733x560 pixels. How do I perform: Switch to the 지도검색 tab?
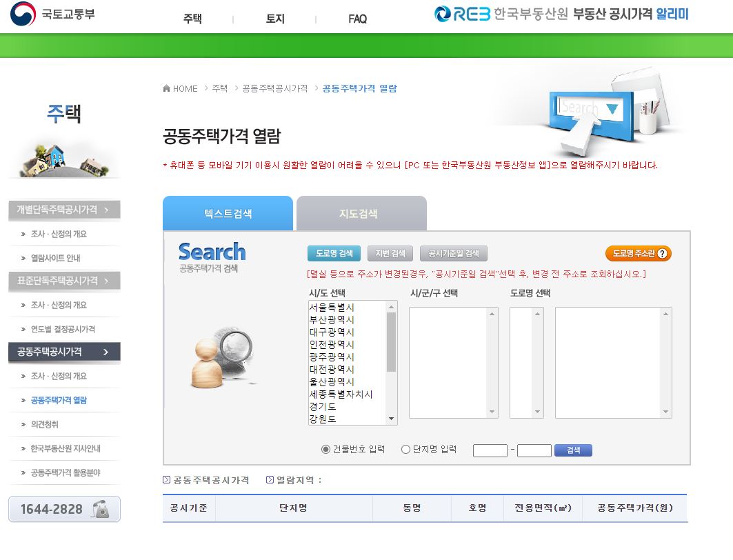(361, 213)
